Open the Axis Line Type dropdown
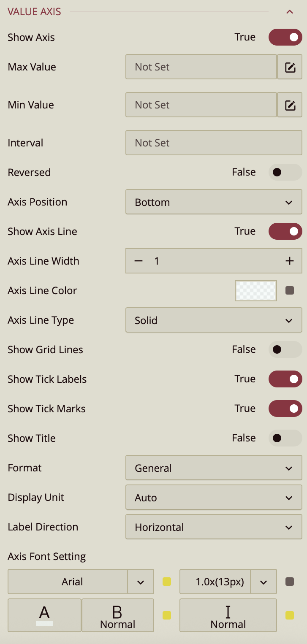The image size is (307, 644). pyautogui.click(x=214, y=320)
